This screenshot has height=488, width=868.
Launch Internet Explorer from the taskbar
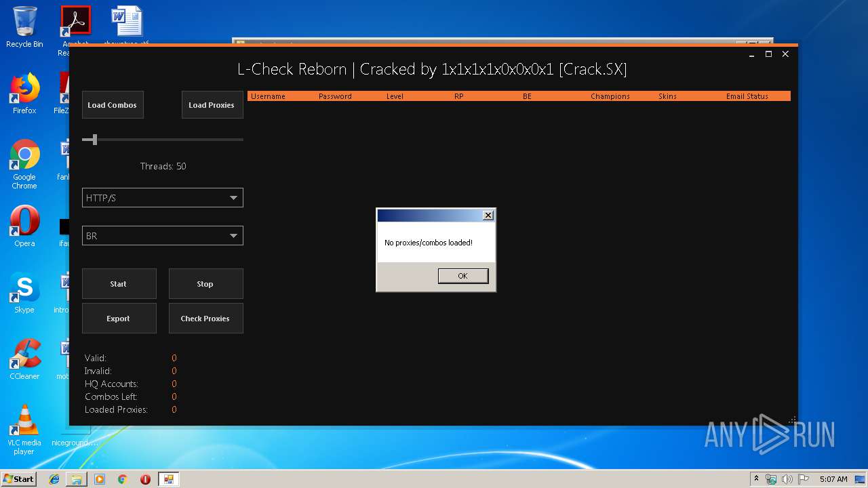(54, 479)
